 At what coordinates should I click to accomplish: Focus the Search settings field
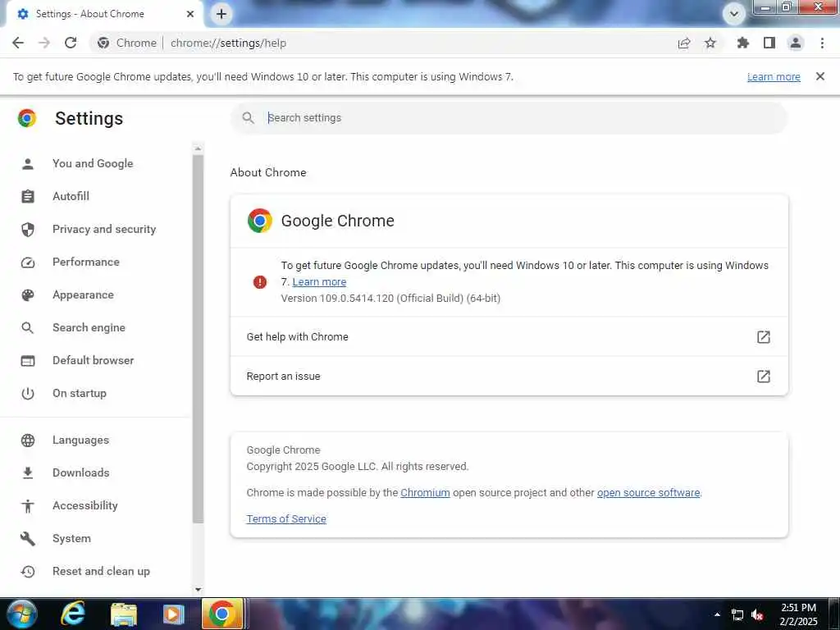509,118
